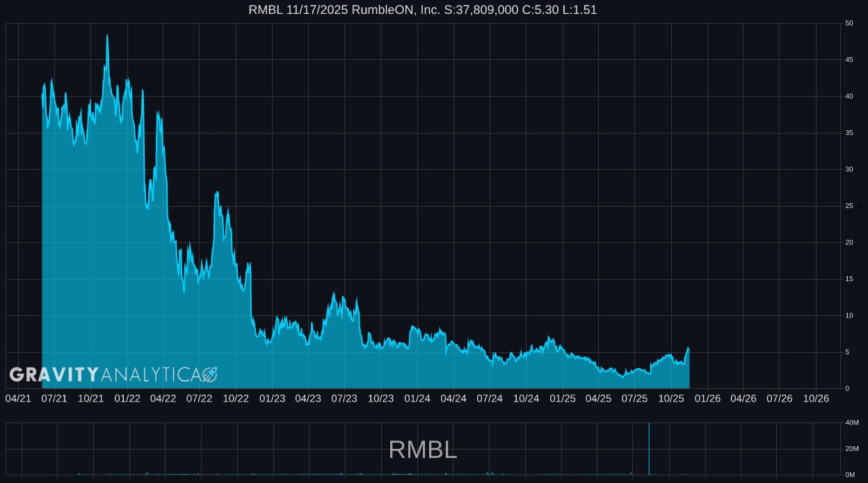
Task: Select the 10/24 date axis label
Action: tap(526, 398)
